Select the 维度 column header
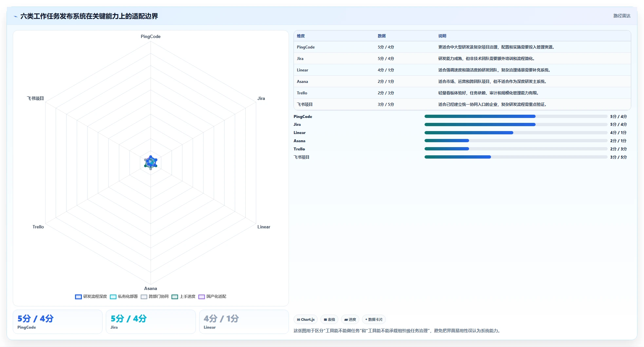Viewport: 644px width, 347px height. [301, 36]
